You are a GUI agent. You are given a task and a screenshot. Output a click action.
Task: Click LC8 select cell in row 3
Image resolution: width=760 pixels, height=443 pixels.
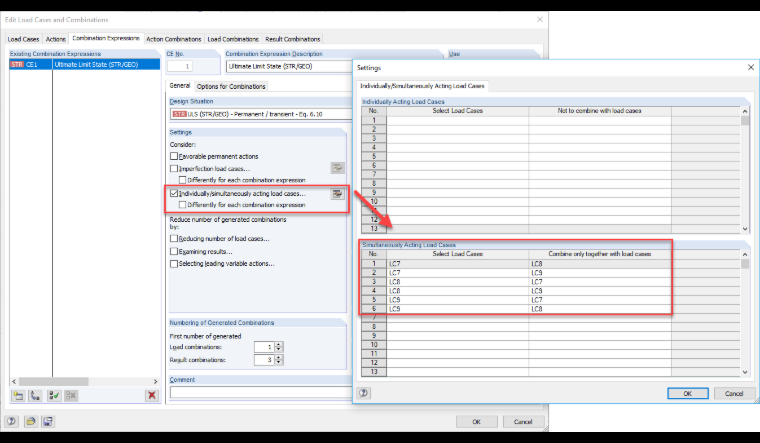click(x=458, y=282)
